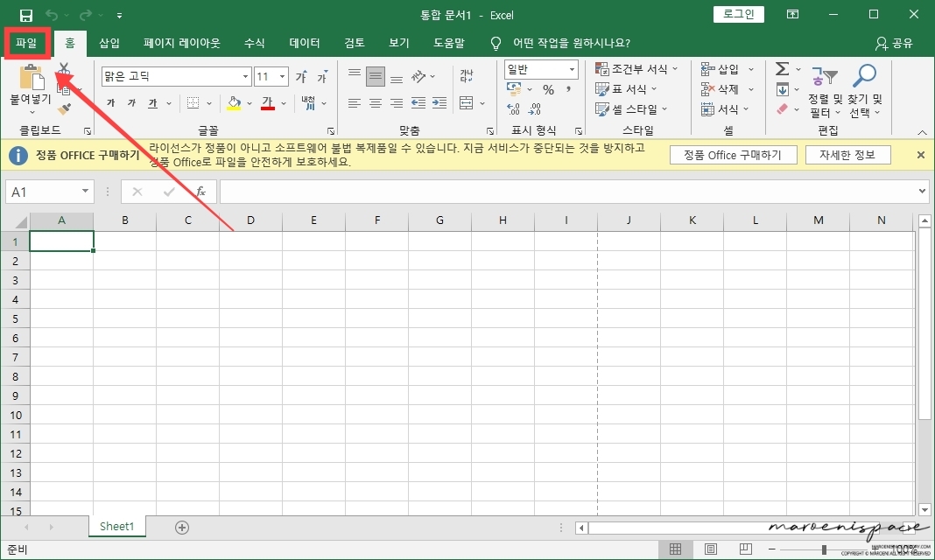Open ribbon display options icon

pos(792,14)
